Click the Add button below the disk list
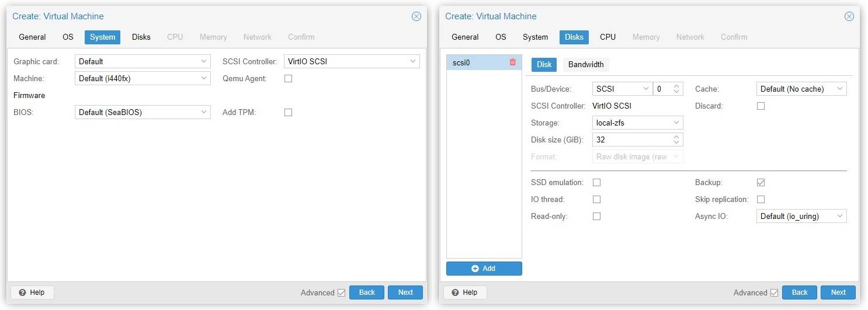The image size is (868, 310). (x=484, y=269)
